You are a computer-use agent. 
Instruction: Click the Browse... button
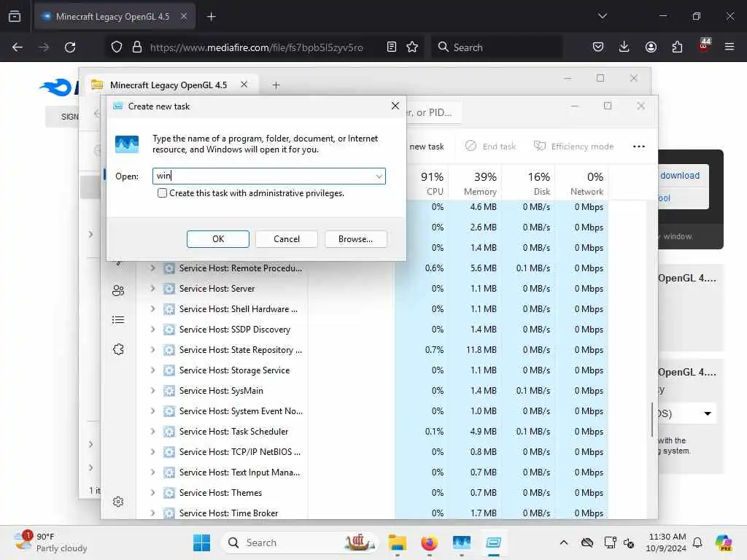point(355,239)
